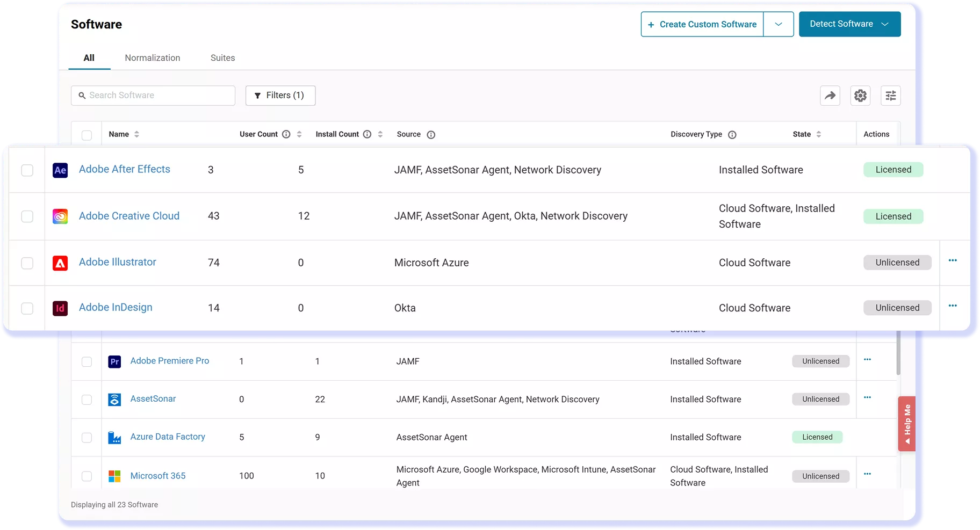Click the Microsoft 365 app icon

point(114,476)
